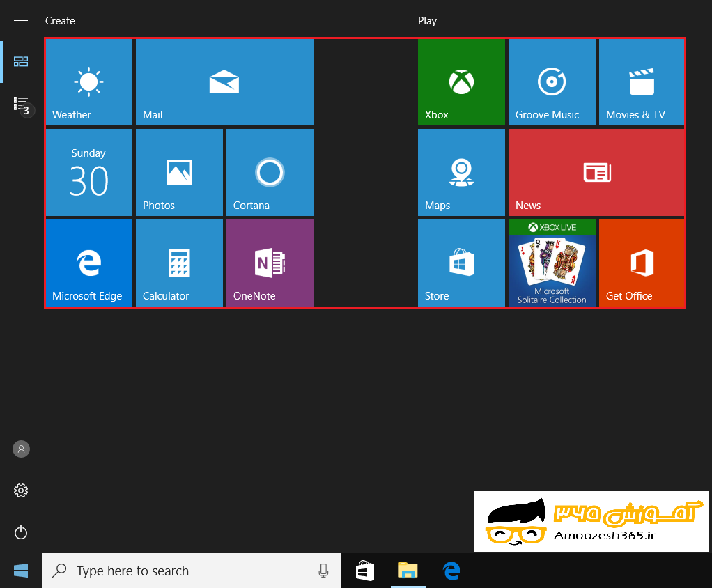Click the microphone icon in the search box

323,571
